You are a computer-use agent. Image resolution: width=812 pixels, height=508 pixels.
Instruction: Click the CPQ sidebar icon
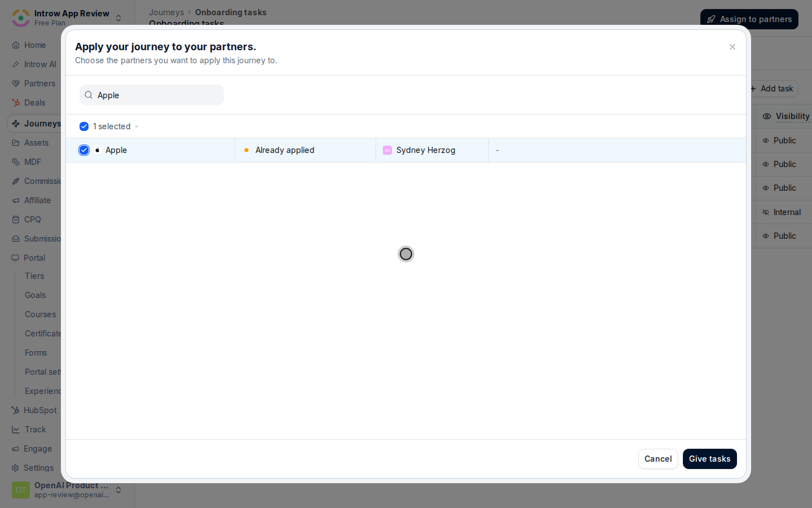[16, 220]
